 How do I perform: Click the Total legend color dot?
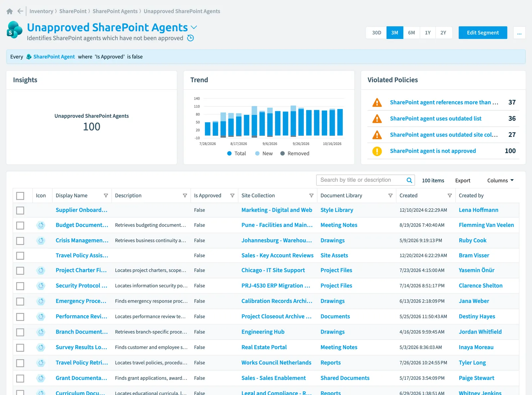click(229, 153)
